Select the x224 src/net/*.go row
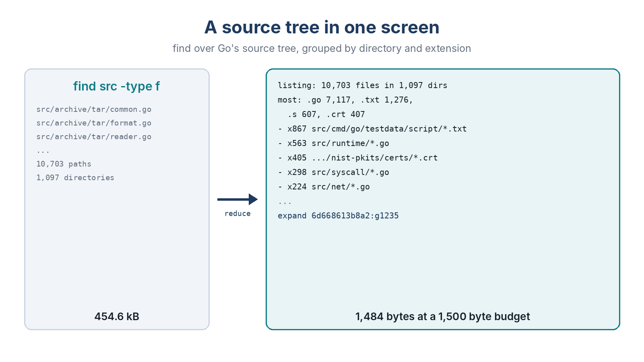This screenshot has width=644, height=362. pos(324,187)
